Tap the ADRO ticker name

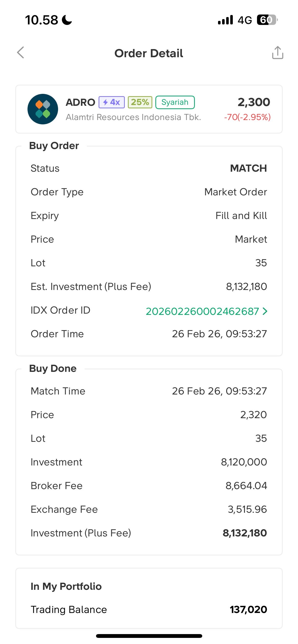80,102
